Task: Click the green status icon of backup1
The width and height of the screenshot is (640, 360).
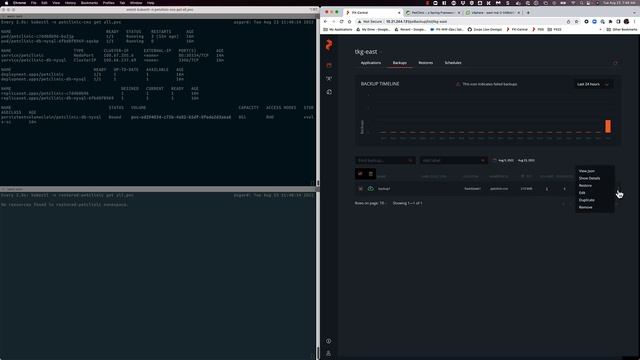Action: tap(371, 189)
